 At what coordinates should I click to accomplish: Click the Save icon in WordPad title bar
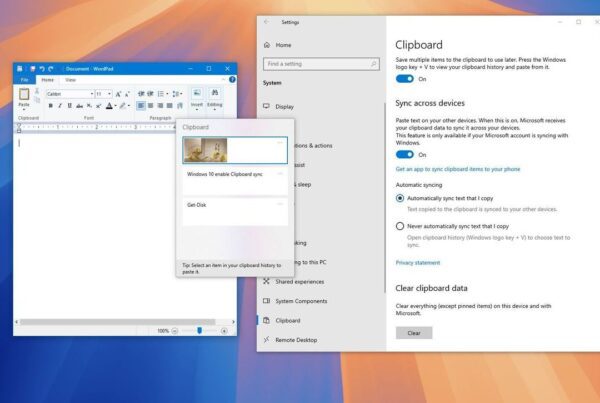click(33, 69)
